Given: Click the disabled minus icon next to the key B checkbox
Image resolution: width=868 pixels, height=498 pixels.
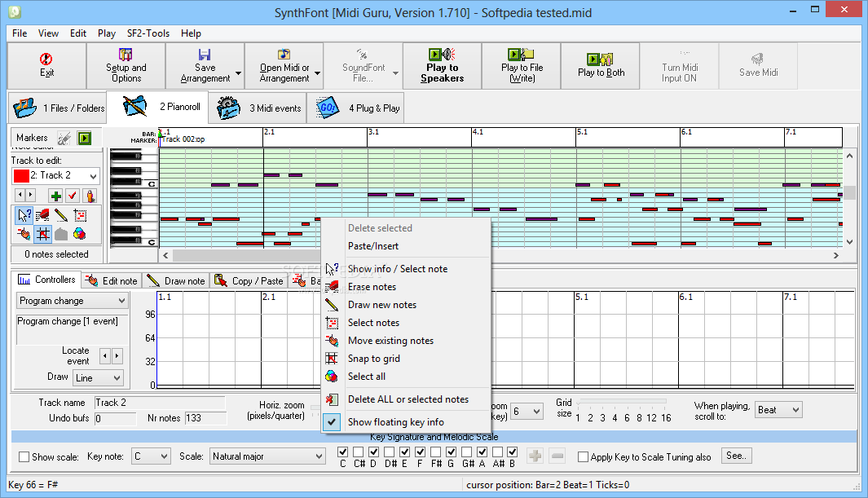Looking at the screenshot, I should 557,456.
